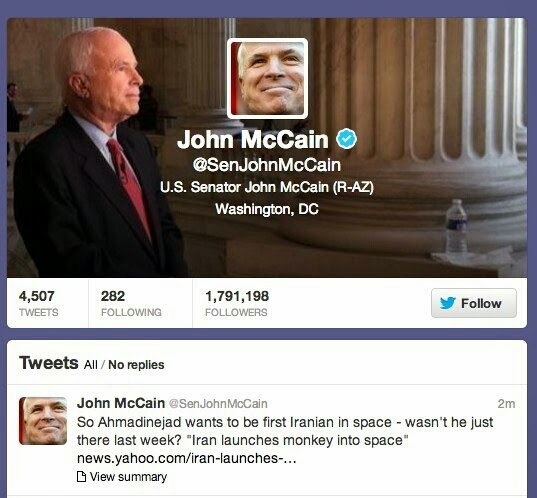Click the @SenJohnMcCain handle in header
Image resolution: width=537 pixels, height=498 pixels.
267,165
